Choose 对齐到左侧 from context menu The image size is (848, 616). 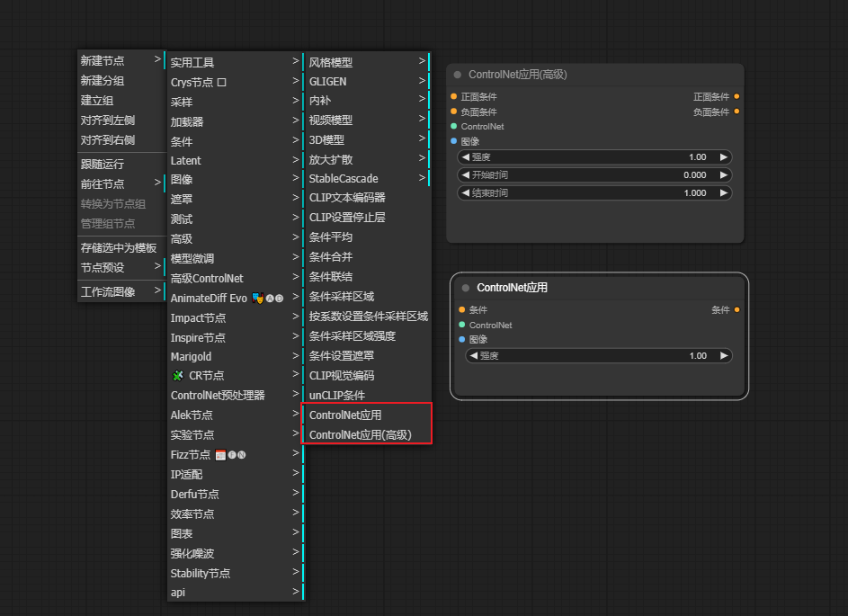121,121
